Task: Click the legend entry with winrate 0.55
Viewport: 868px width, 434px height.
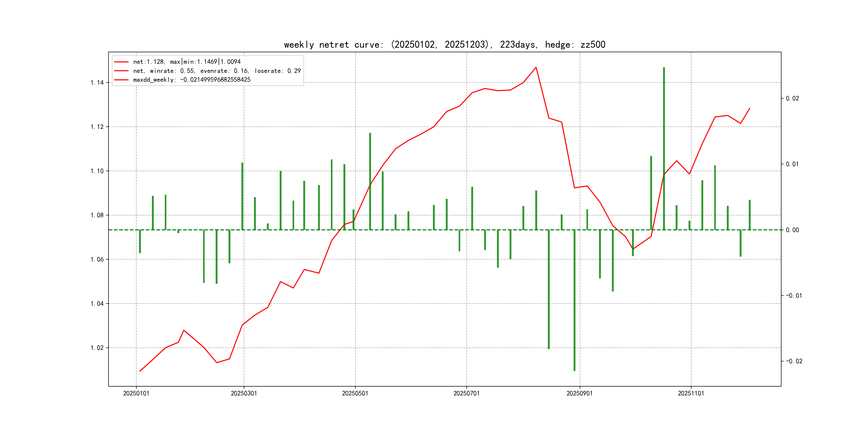Action: pyautogui.click(x=217, y=71)
